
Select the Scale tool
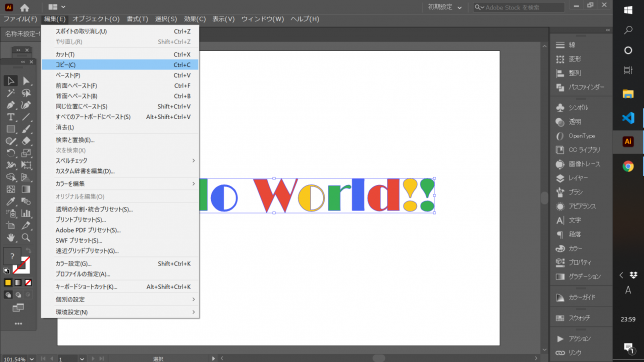pyautogui.click(x=26, y=153)
